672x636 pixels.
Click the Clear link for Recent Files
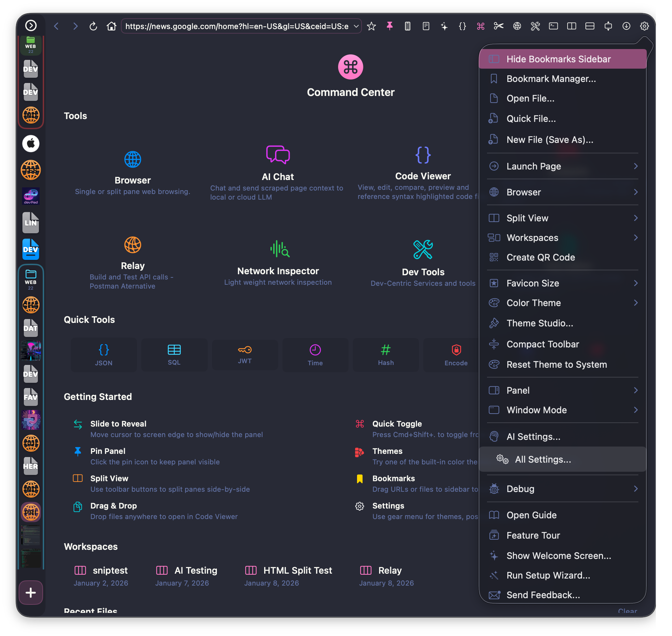pyautogui.click(x=627, y=611)
